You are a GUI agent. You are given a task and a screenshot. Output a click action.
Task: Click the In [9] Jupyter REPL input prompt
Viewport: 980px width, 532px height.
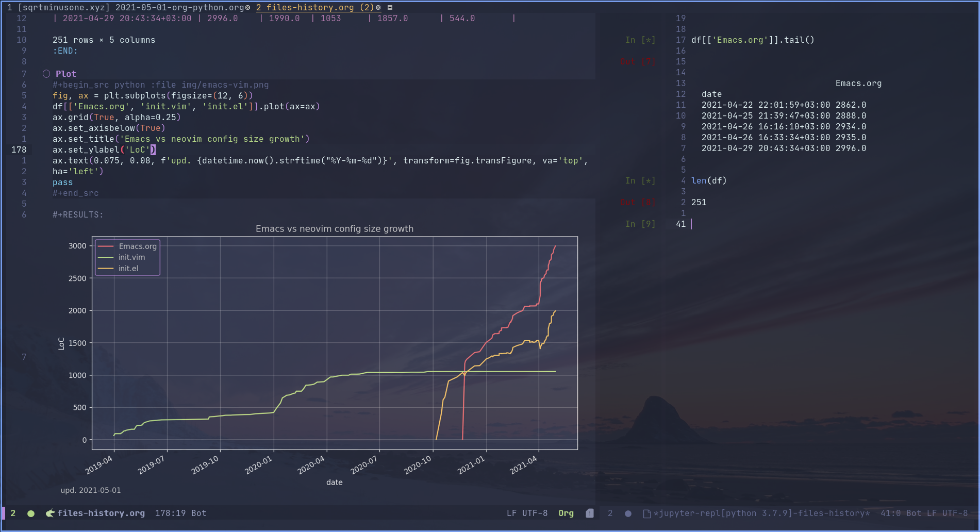tap(641, 224)
